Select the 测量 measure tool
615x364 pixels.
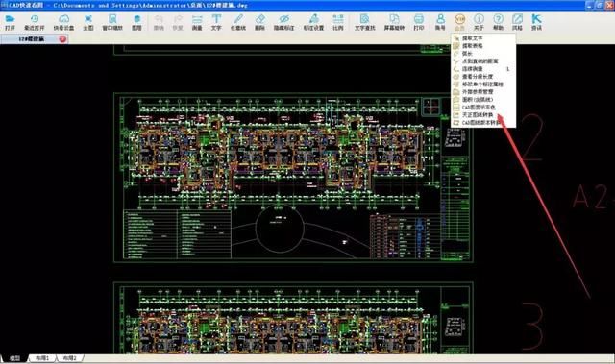[x=197, y=22]
